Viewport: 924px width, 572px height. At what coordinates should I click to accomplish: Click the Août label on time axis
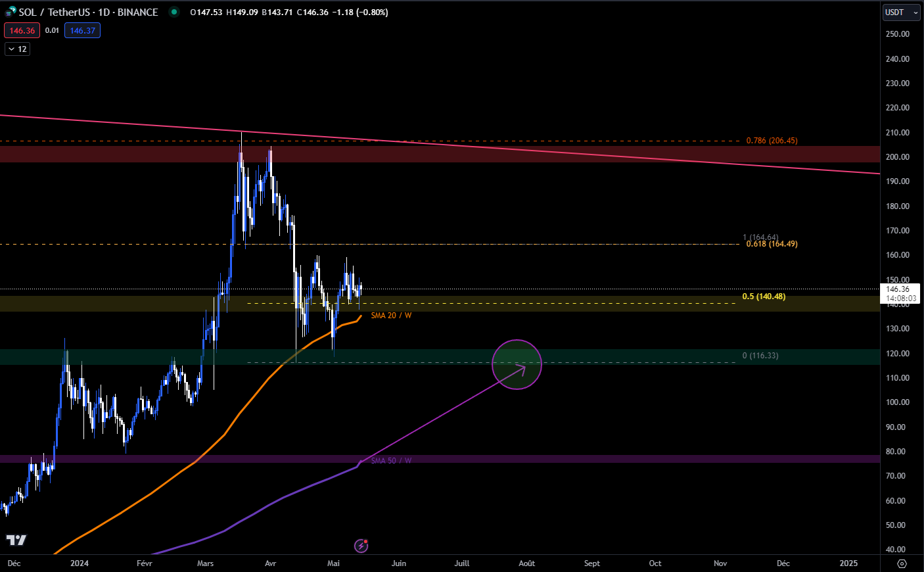(x=526, y=563)
